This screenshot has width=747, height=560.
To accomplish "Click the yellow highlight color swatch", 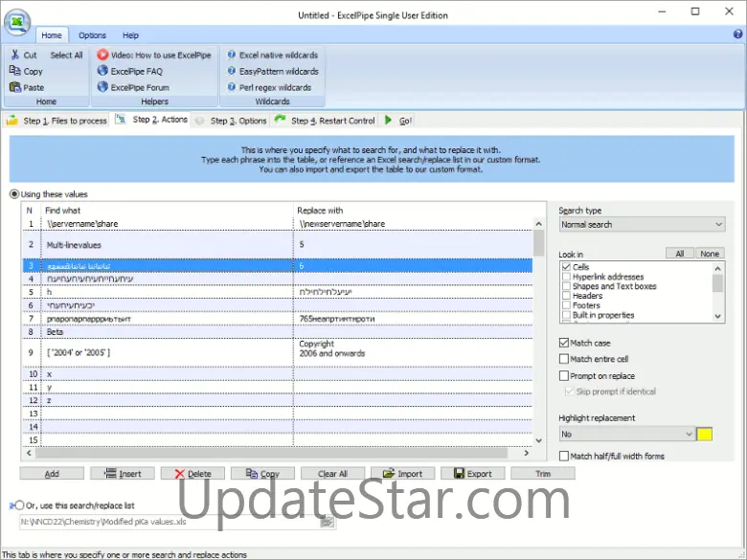I will 705,434.
